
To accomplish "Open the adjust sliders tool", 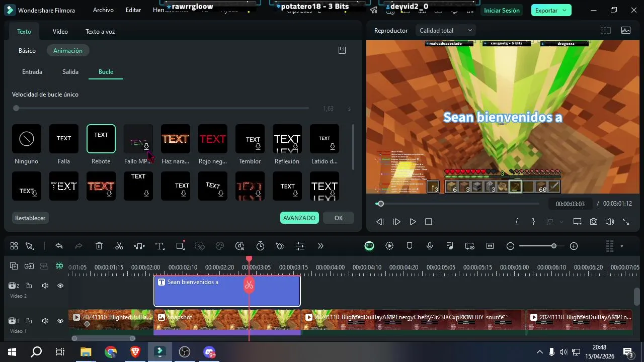I will (300, 246).
